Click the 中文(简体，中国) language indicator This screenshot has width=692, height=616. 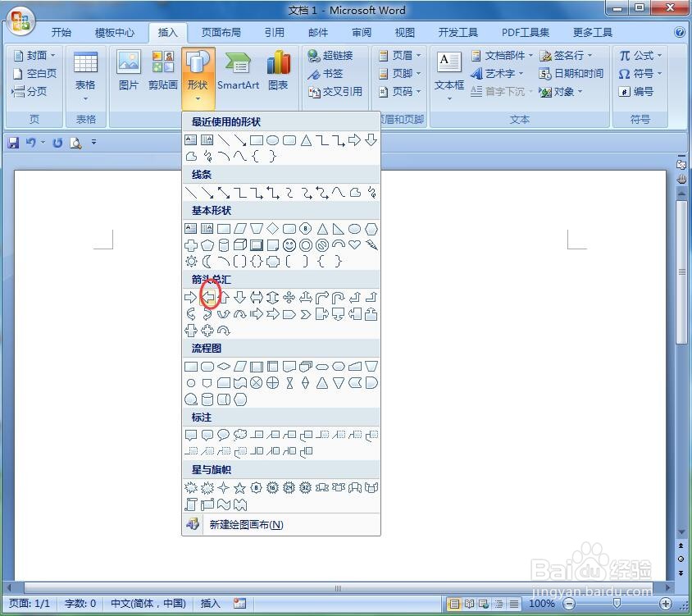pyautogui.click(x=148, y=603)
